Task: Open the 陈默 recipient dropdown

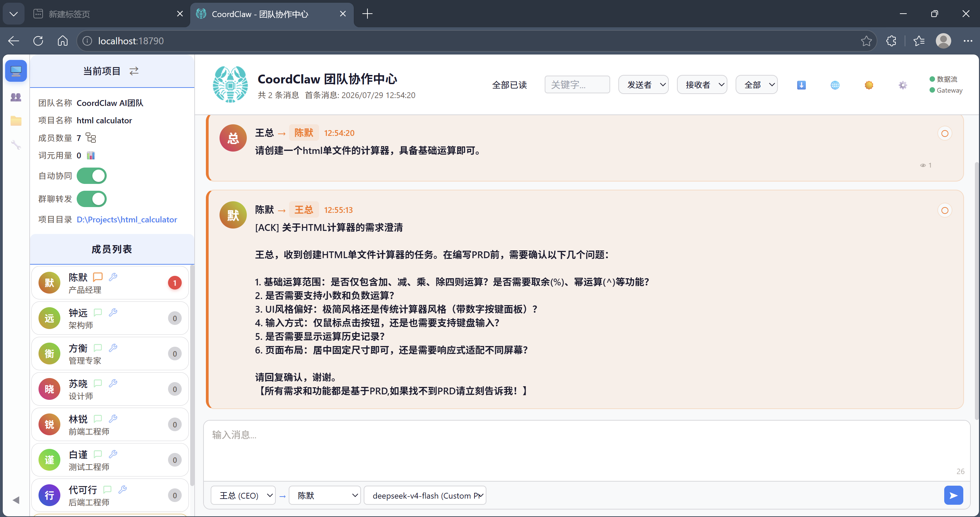Action: pos(325,495)
